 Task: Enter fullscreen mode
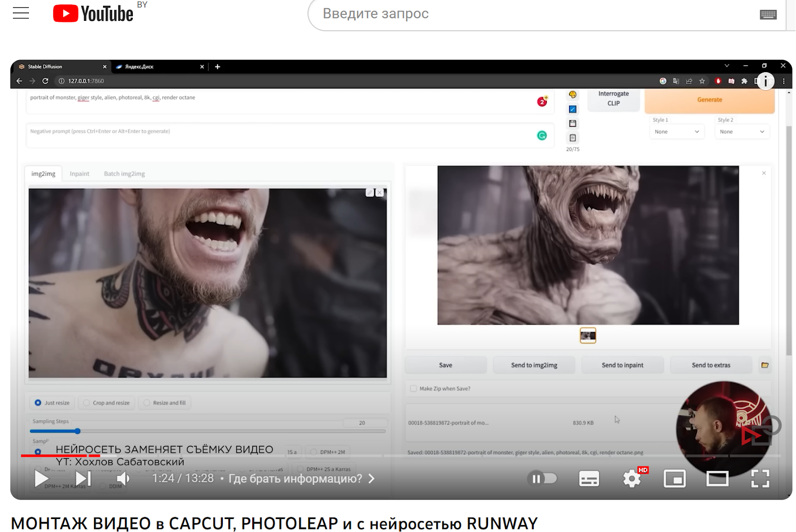(x=760, y=479)
